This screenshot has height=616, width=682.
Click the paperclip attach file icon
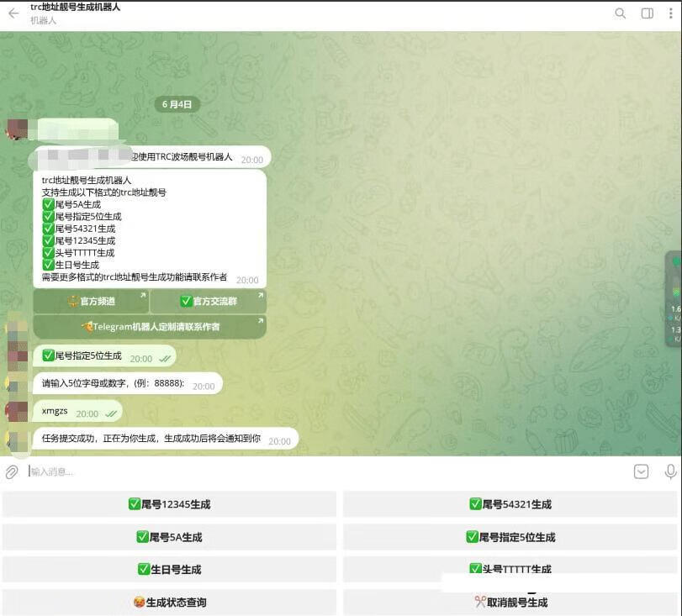pyautogui.click(x=12, y=472)
